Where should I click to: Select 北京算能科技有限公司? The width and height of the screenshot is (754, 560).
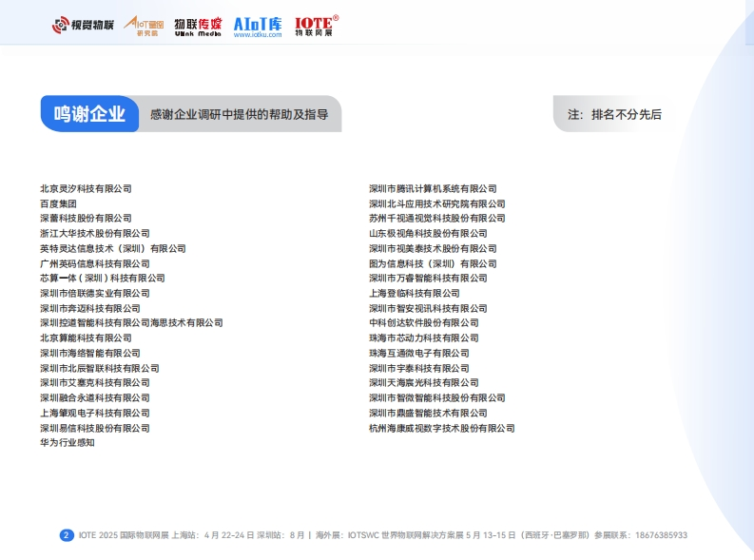coord(86,338)
